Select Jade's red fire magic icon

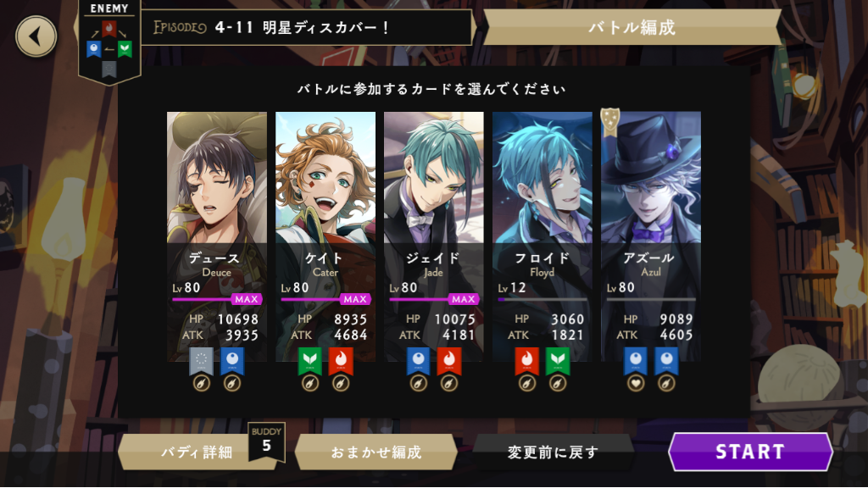(x=449, y=360)
